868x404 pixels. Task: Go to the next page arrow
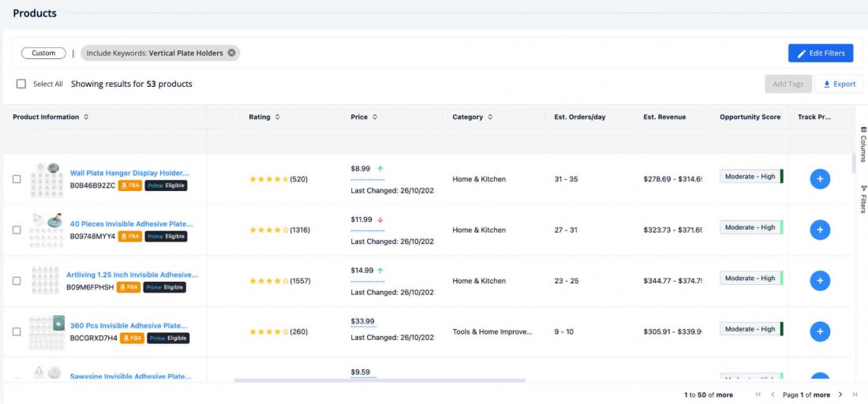click(x=840, y=395)
